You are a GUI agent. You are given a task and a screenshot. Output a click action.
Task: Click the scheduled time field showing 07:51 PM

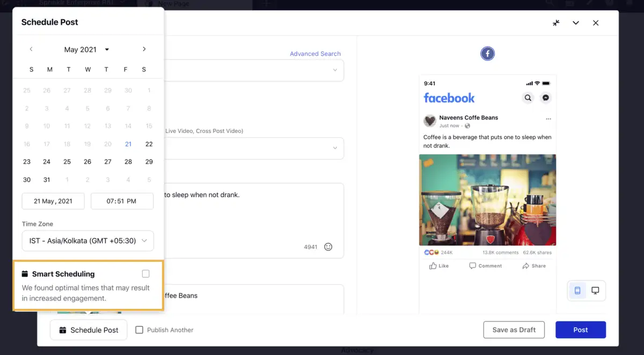pos(122,201)
